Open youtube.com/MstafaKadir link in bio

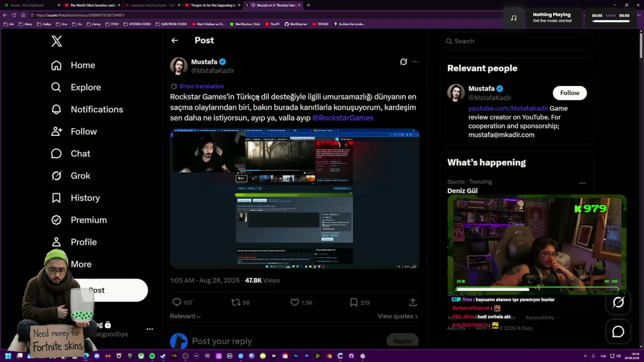coord(508,109)
